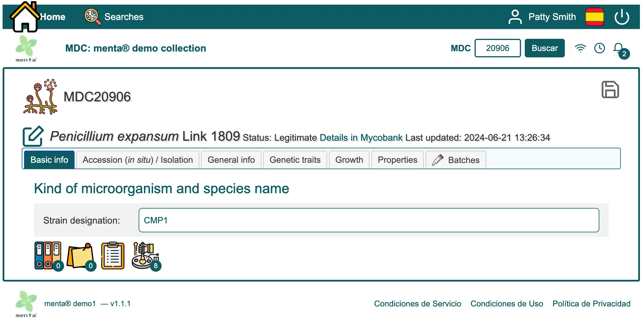Switch language with the Spanish flag
The height and width of the screenshot is (325, 644).
594,17
